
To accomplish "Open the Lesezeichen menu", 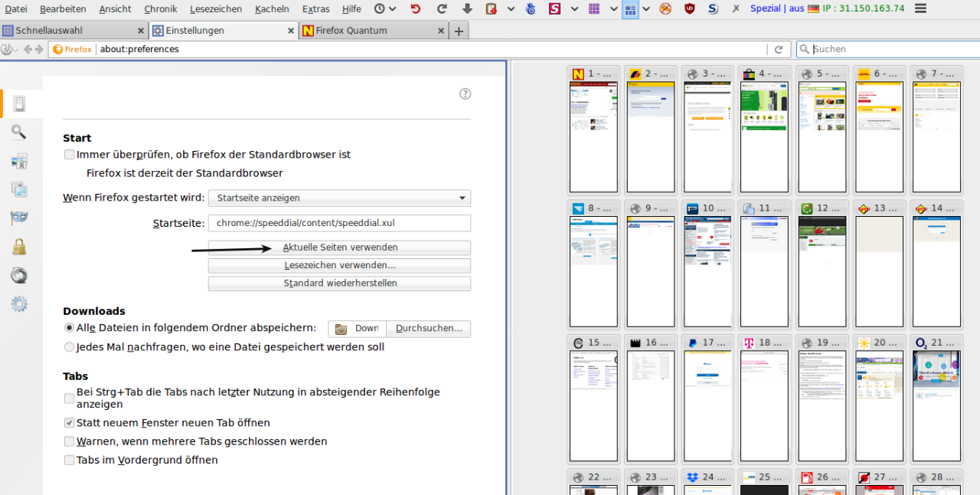I will tap(216, 8).
